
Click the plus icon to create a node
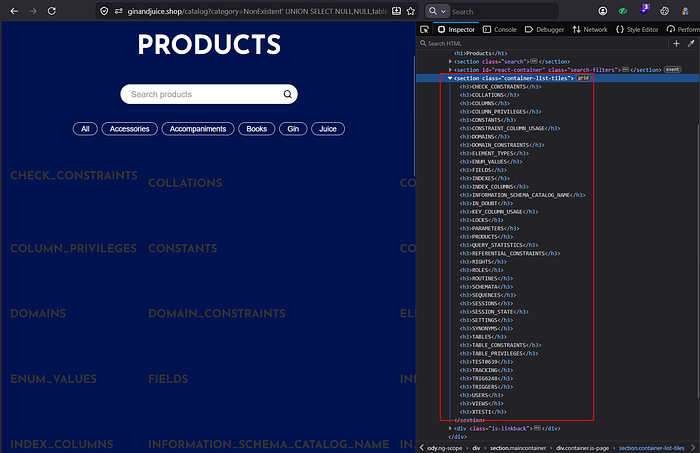(676, 43)
